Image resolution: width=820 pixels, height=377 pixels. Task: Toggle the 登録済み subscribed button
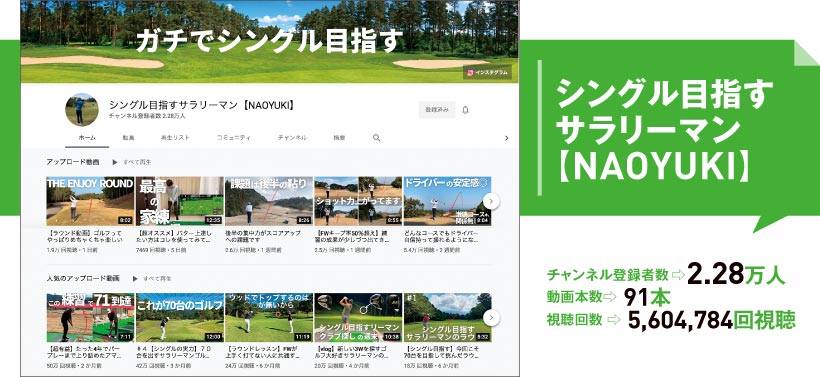pyautogui.click(x=437, y=110)
